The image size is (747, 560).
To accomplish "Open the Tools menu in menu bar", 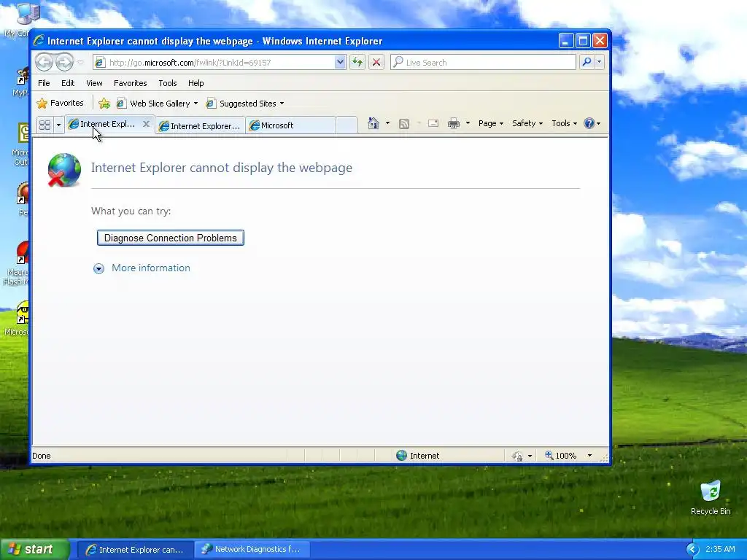I will coord(168,83).
